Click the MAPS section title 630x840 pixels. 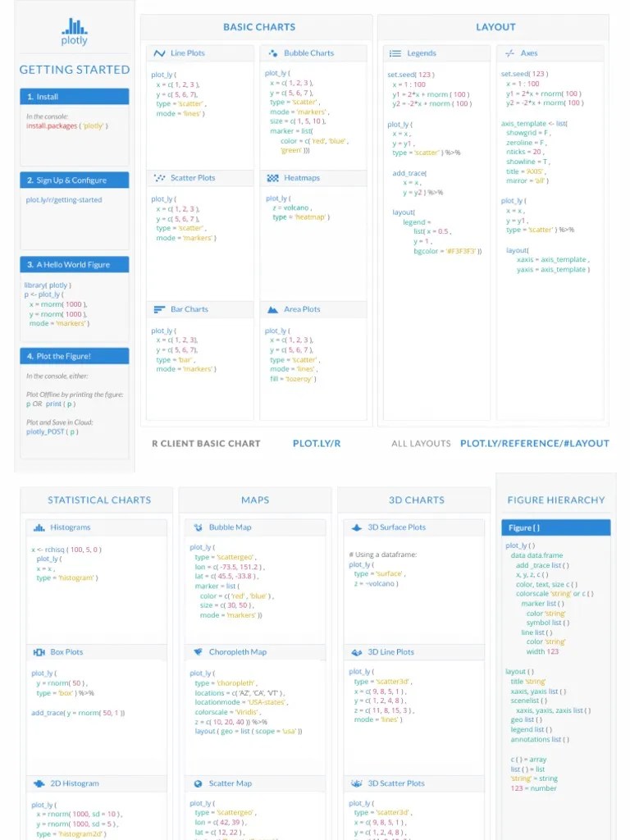255,500
